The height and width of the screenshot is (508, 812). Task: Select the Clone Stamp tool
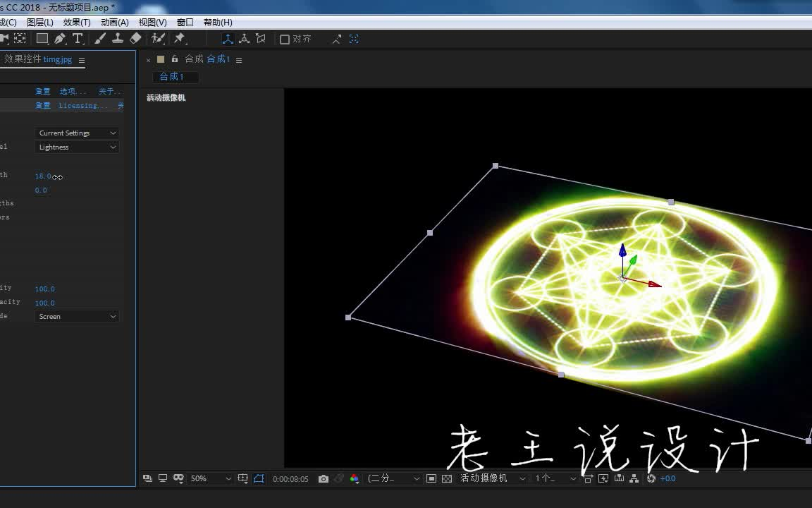[x=118, y=39]
